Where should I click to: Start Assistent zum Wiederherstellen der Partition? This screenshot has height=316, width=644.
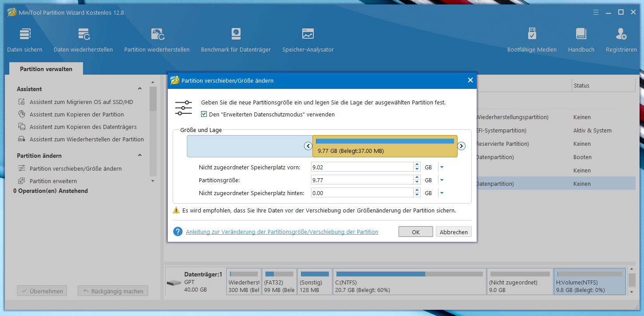(87, 140)
